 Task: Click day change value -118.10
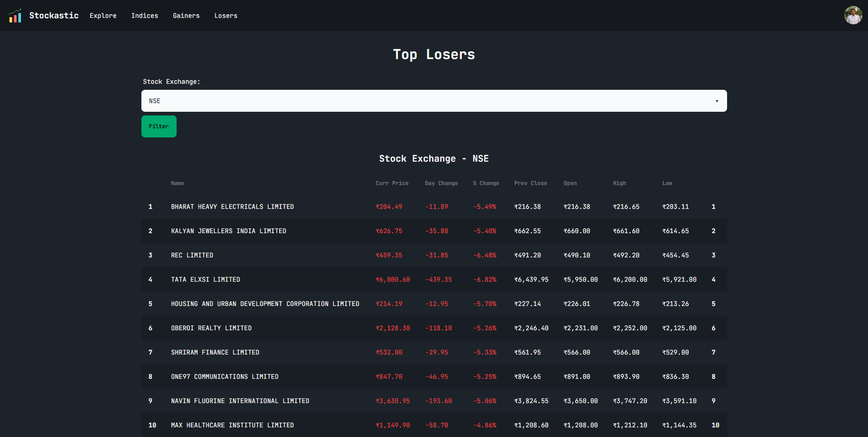439,328
